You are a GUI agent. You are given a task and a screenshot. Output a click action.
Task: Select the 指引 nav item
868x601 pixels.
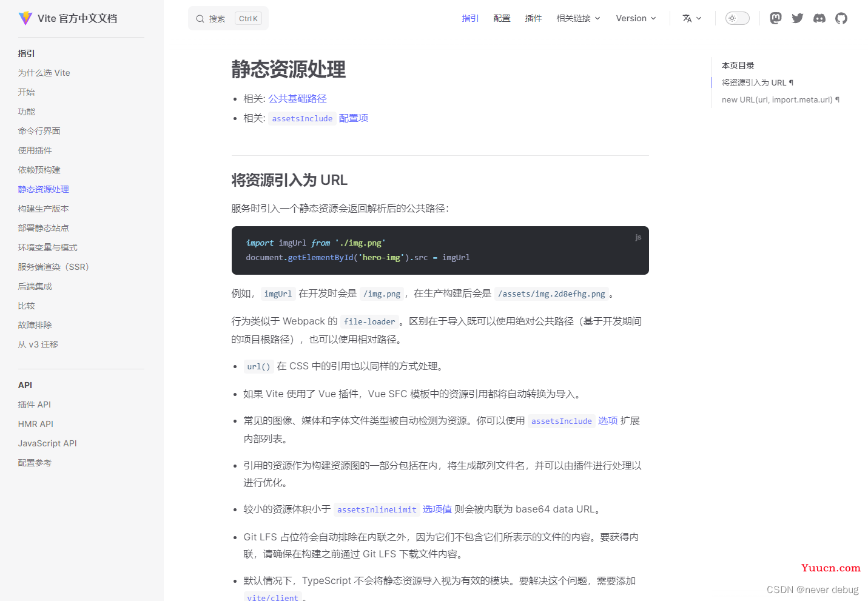pyautogui.click(x=470, y=18)
